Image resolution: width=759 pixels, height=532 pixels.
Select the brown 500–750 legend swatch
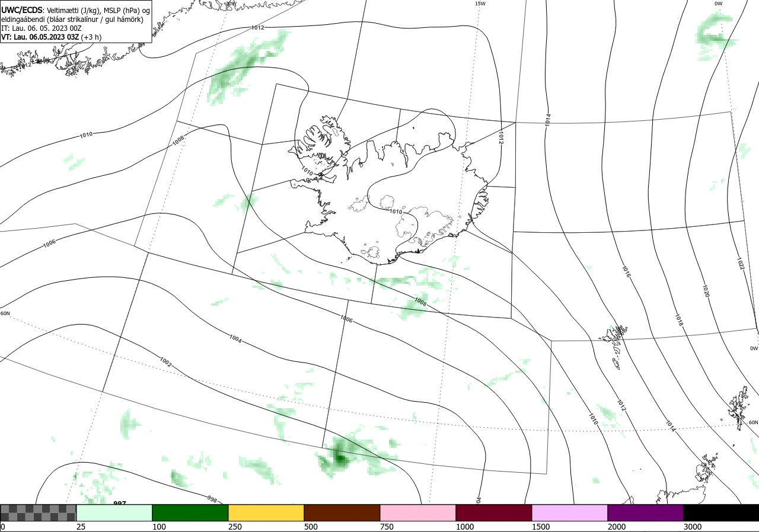(342, 512)
